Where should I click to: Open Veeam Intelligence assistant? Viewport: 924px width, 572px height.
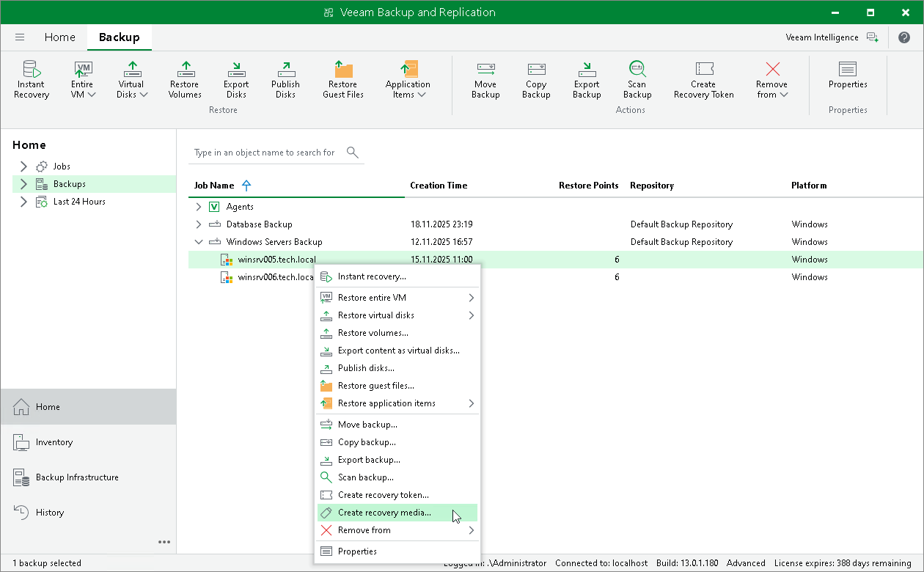coord(832,37)
